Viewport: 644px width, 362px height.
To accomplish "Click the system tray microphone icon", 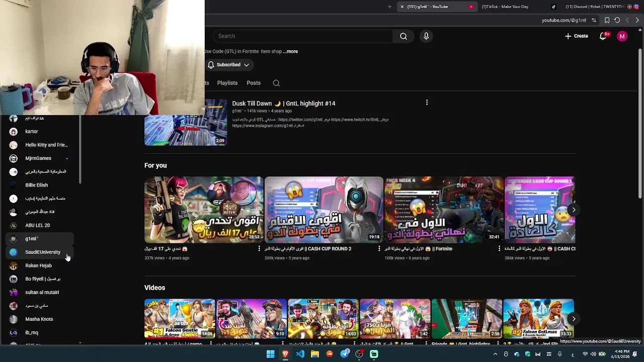I will point(559,354).
